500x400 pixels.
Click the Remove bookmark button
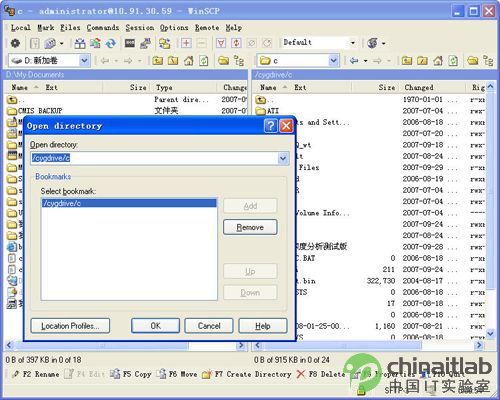tap(250, 227)
